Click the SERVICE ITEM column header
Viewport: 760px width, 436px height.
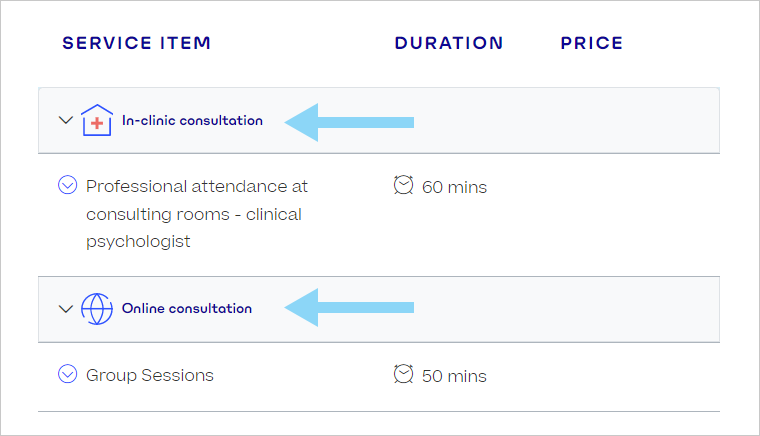pyautogui.click(x=137, y=43)
